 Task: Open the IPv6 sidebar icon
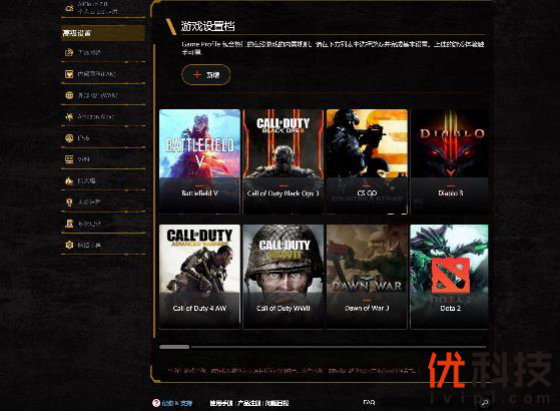[x=69, y=138]
